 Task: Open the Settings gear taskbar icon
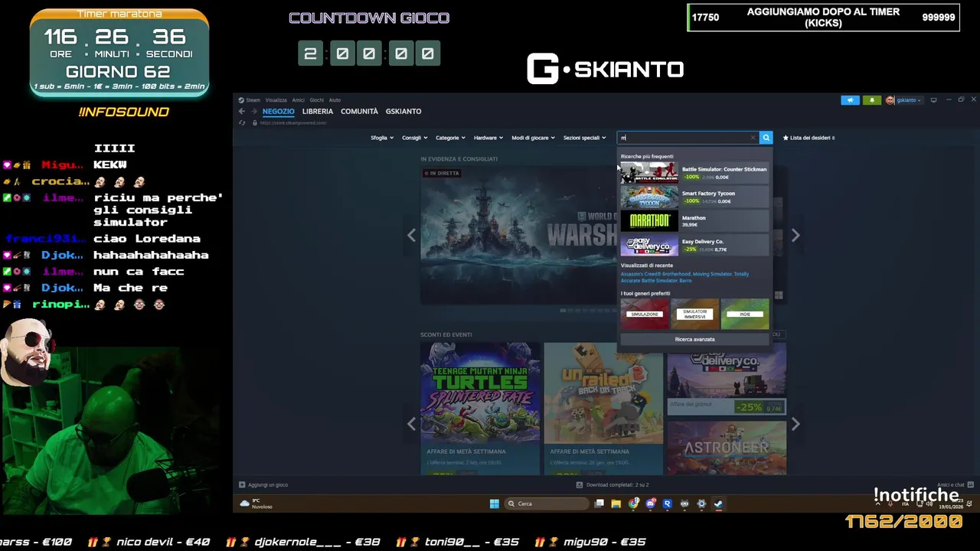701,504
